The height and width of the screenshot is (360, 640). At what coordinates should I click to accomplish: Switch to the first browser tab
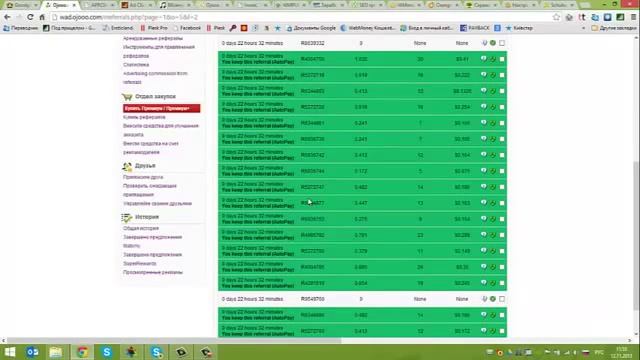point(22,5)
